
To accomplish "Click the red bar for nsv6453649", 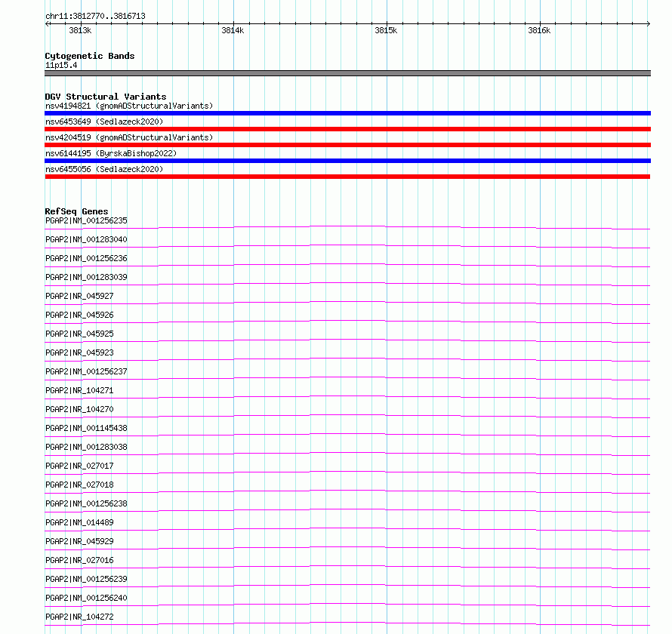I will click(347, 129).
